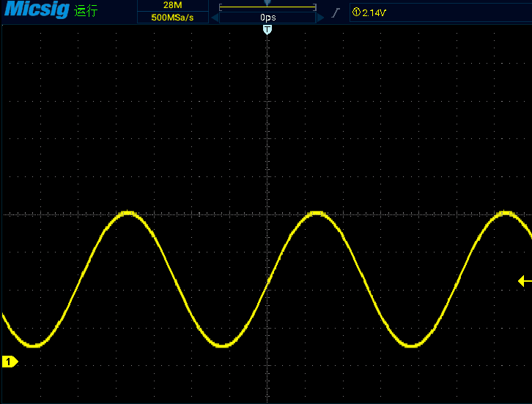Click the rightmost waveform trough

(x=411, y=345)
